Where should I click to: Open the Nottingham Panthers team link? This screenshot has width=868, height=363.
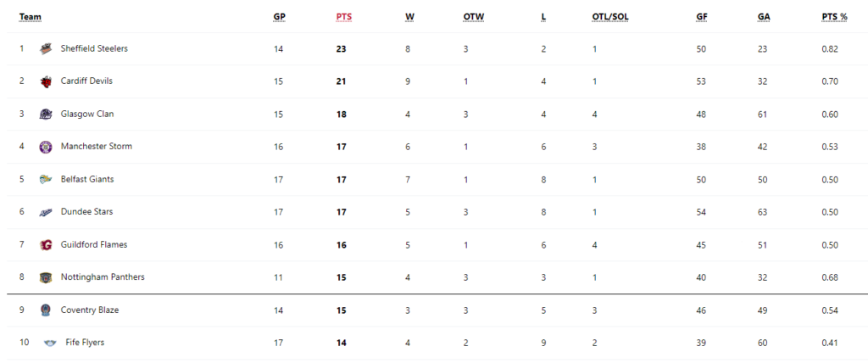103,277
